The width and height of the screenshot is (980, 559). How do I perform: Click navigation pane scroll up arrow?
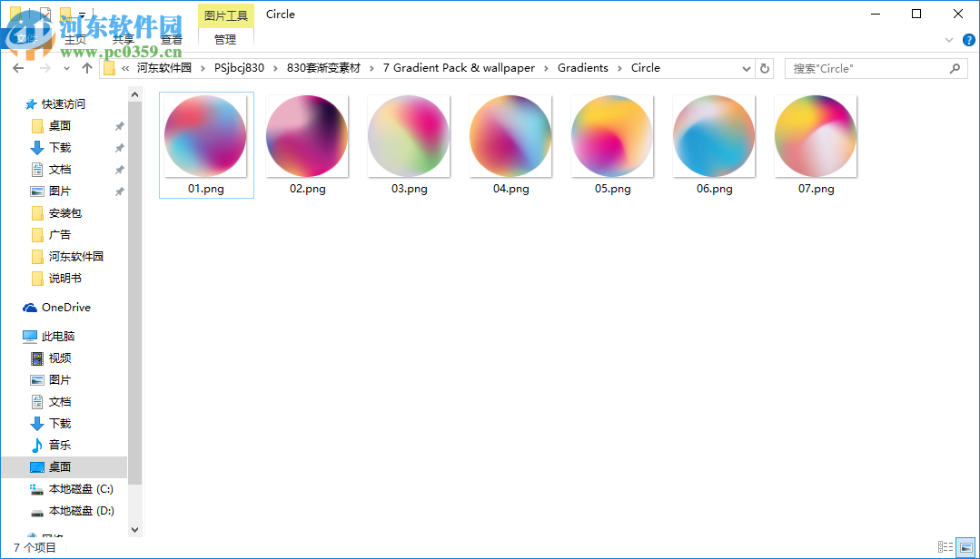click(x=135, y=94)
